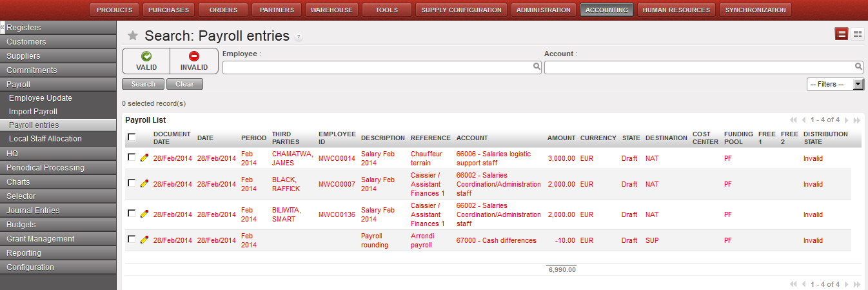Tick the select-all checkbox in header

point(132,137)
